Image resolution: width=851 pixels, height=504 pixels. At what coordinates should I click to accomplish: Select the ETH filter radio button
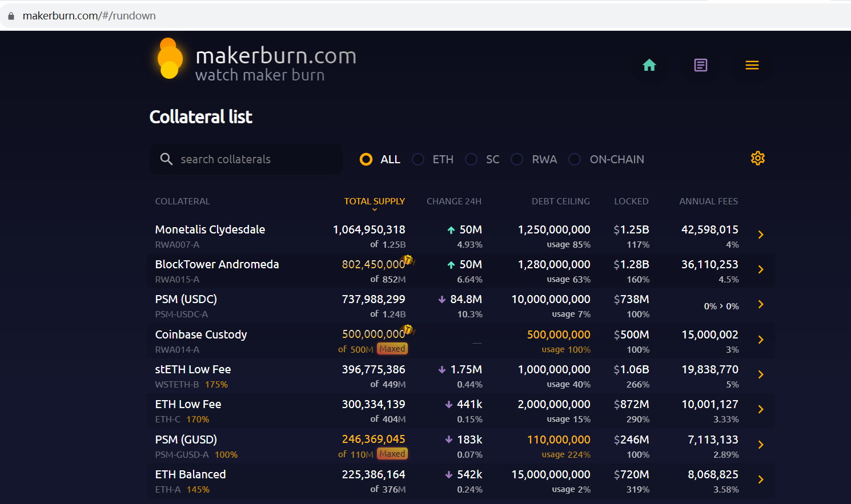click(418, 159)
